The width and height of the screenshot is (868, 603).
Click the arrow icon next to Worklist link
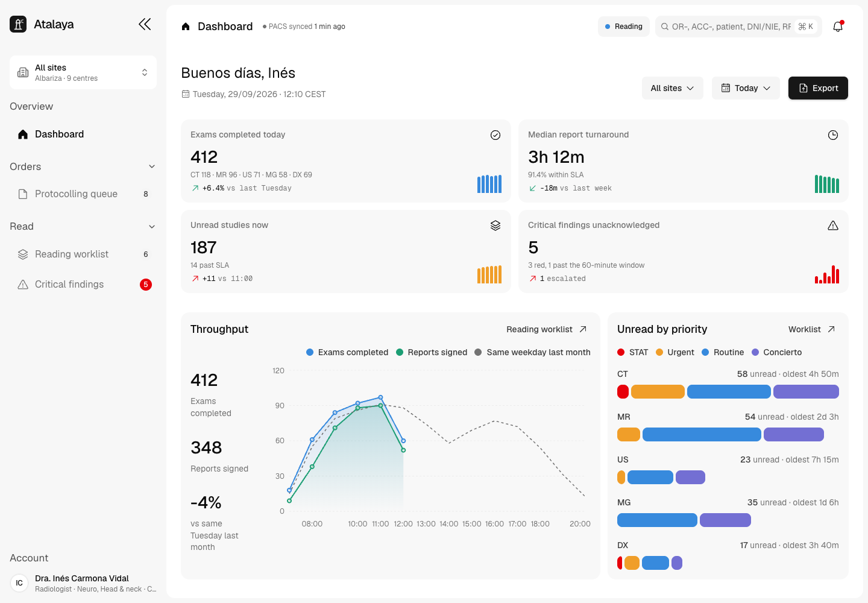[831, 329]
